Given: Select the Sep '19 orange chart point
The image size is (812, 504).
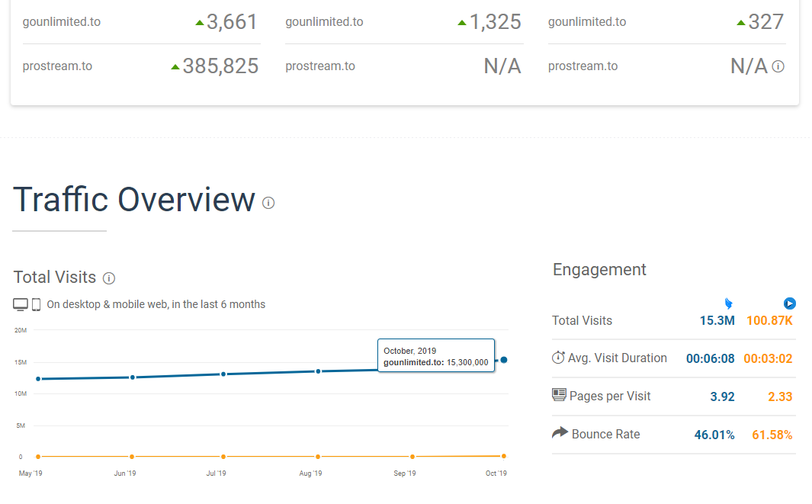Looking at the screenshot, I should [x=412, y=457].
